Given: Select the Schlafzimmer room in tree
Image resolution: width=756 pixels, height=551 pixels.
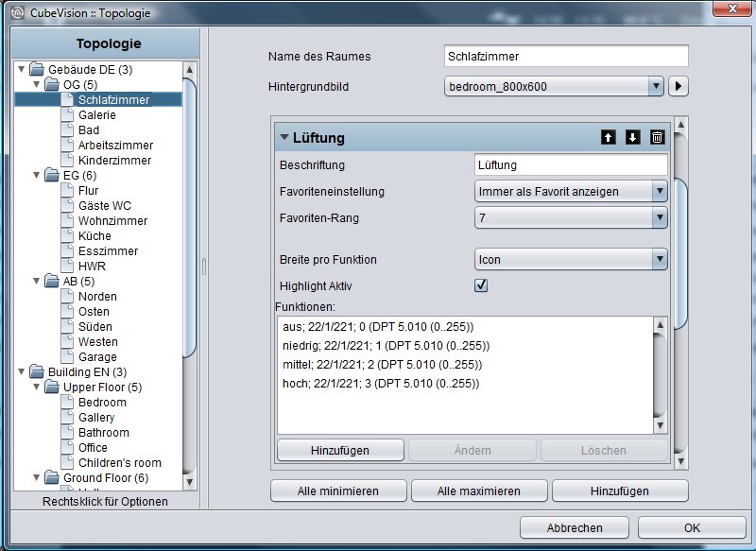Looking at the screenshot, I should [x=113, y=100].
